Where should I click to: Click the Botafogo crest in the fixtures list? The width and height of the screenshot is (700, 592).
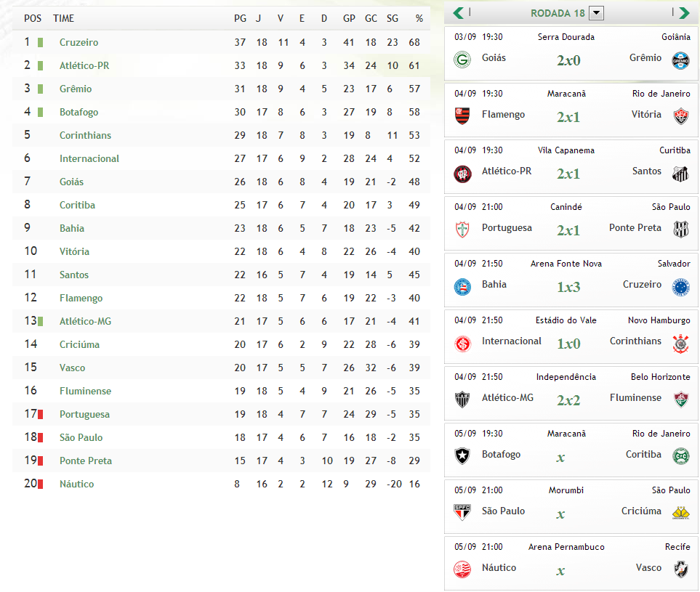[x=462, y=455]
